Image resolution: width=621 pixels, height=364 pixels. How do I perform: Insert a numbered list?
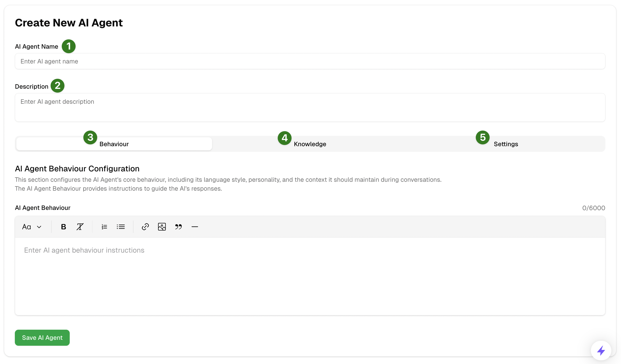click(104, 227)
